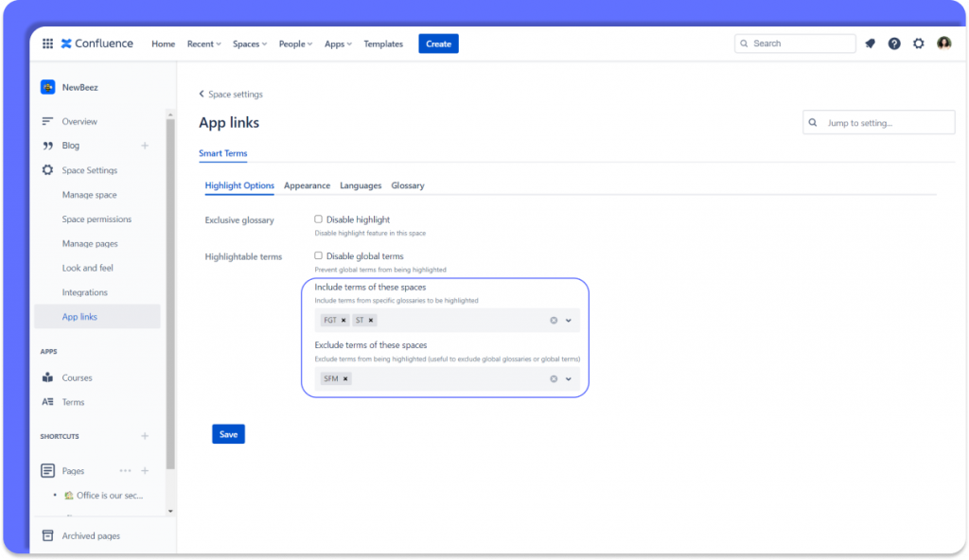
Task: Open the Courses app in the sidebar
Action: point(72,376)
